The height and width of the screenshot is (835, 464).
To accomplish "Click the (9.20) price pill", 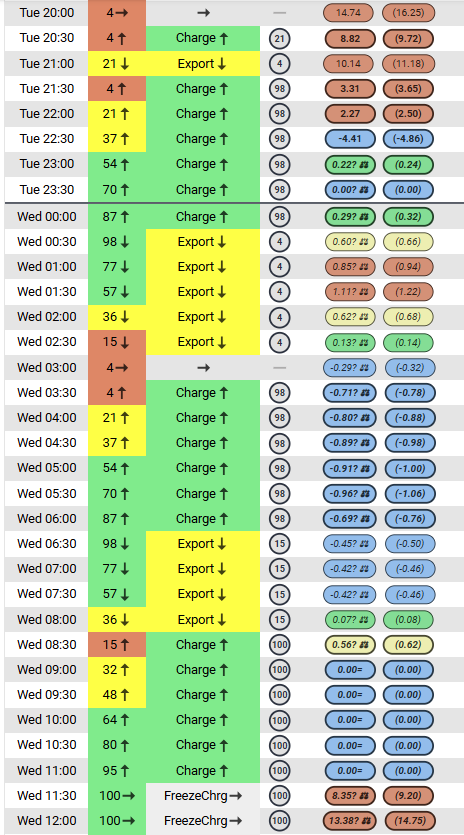I will [409, 795].
